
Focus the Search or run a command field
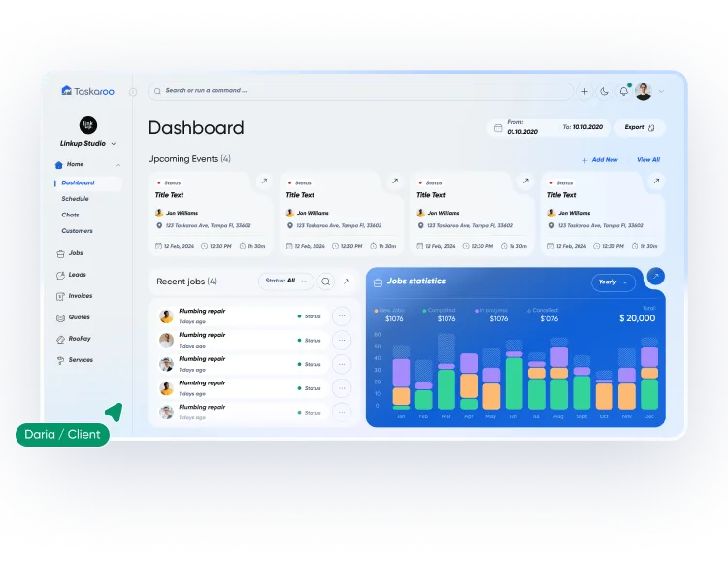tap(360, 91)
